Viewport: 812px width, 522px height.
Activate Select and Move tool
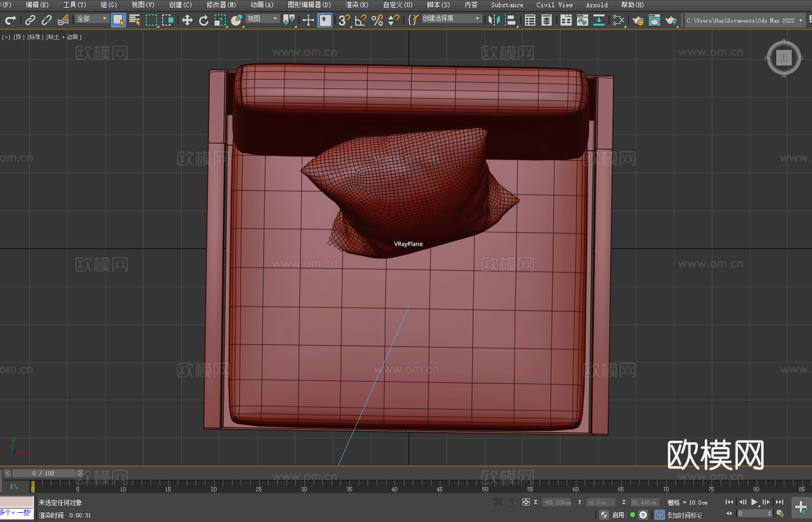(187, 20)
